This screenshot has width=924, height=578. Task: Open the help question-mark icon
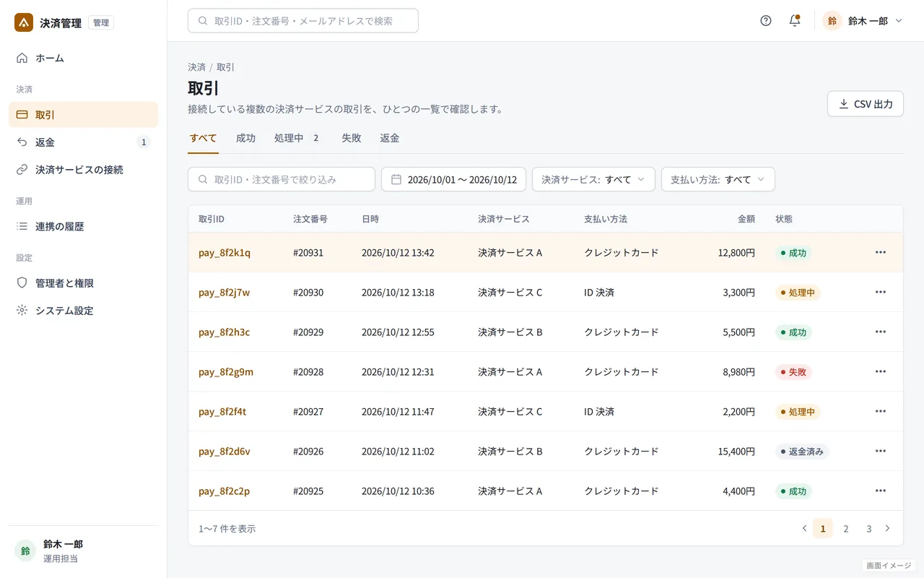(x=766, y=21)
